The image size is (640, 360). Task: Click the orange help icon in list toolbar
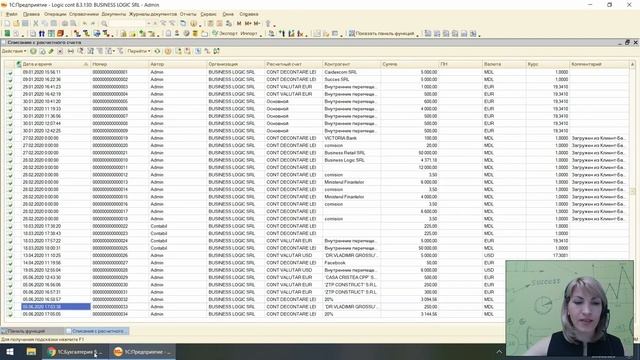pos(168,51)
